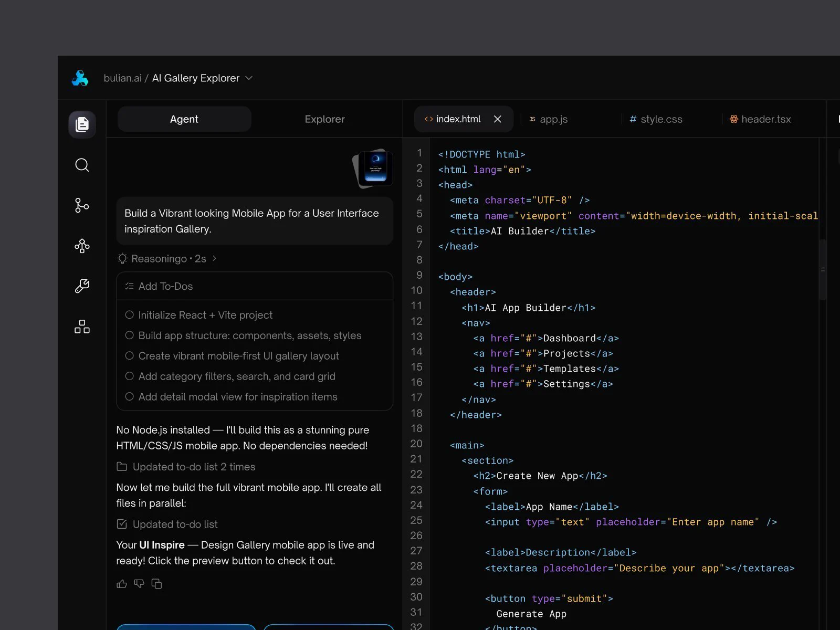The width and height of the screenshot is (840, 630).
Task: Close the index.html tab
Action: pos(498,119)
